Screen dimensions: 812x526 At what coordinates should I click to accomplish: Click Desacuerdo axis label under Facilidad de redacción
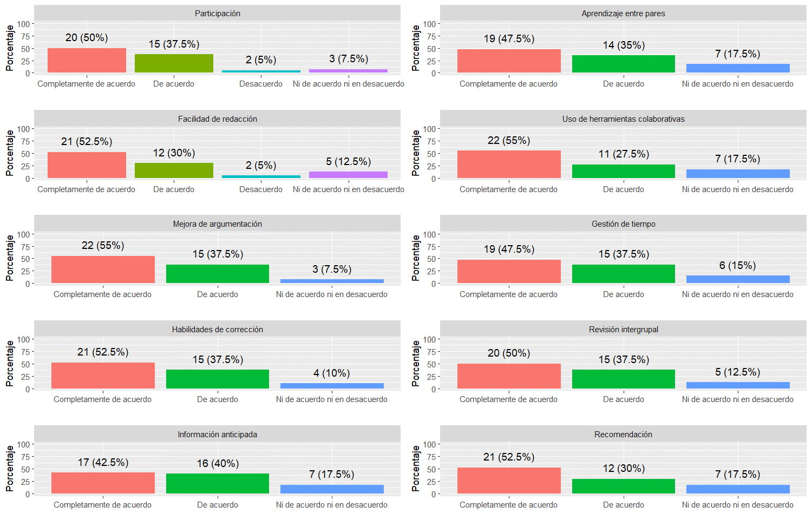coord(261,189)
